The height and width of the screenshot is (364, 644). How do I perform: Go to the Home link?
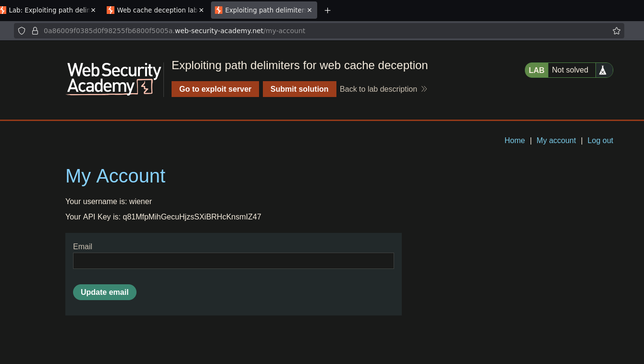point(515,141)
